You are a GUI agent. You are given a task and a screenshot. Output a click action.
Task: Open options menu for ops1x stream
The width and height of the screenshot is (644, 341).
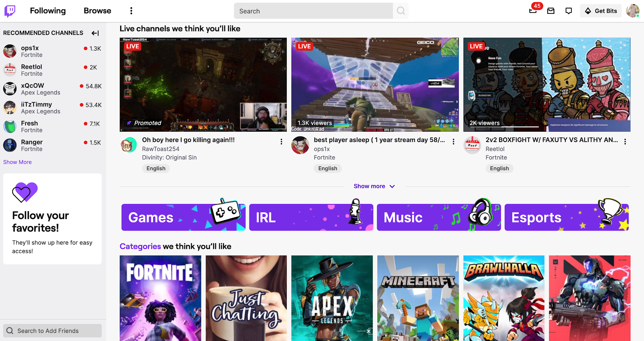tap(453, 142)
